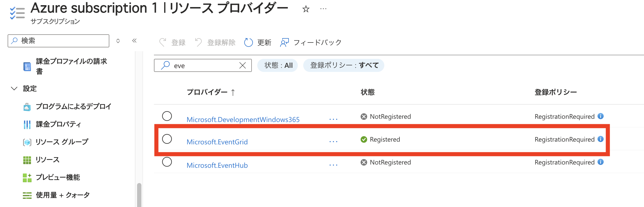Click RegistrationRequired text in the EventGrid row
The height and width of the screenshot is (207, 644).
[x=565, y=139]
